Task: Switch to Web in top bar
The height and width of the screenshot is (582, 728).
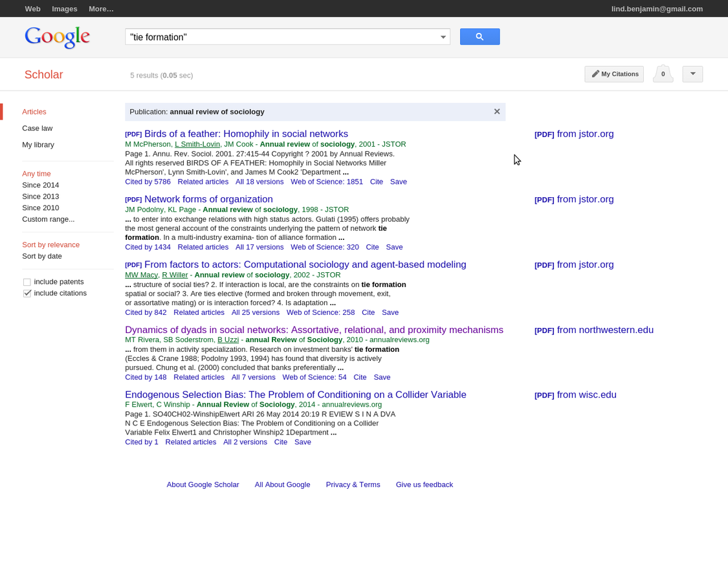Action: 32,9
